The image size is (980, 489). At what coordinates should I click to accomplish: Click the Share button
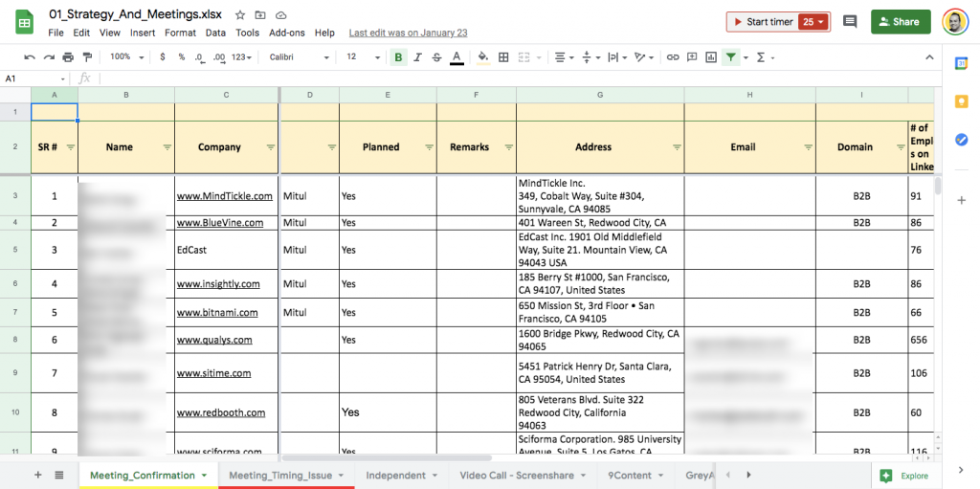(x=901, y=22)
